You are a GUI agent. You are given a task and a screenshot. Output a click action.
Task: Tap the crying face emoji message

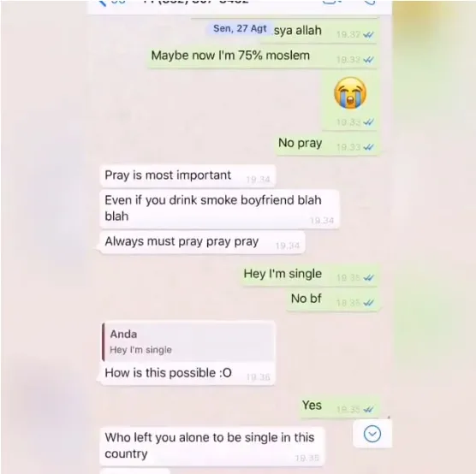(x=350, y=92)
